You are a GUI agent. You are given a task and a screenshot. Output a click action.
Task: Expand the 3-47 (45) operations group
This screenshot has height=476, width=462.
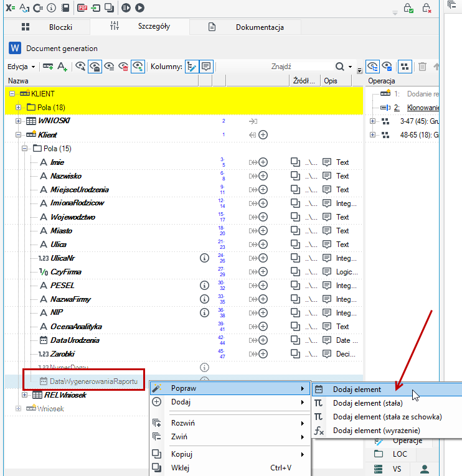point(372,121)
